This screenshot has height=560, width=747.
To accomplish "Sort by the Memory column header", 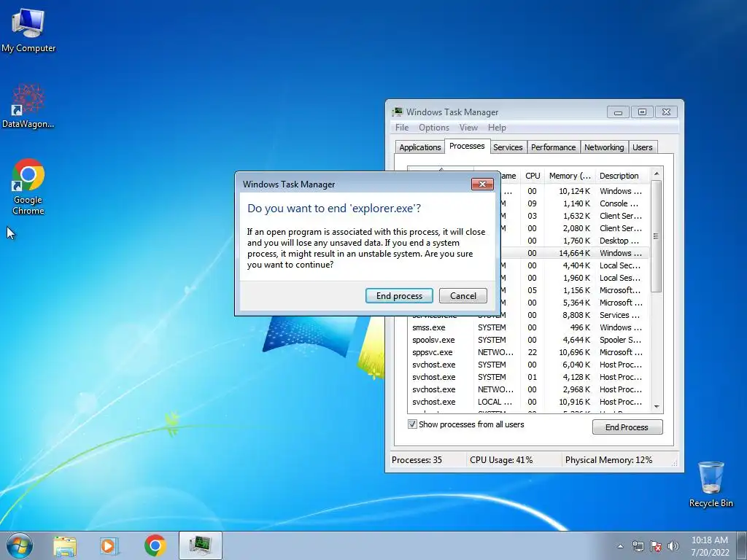I will pos(570,176).
